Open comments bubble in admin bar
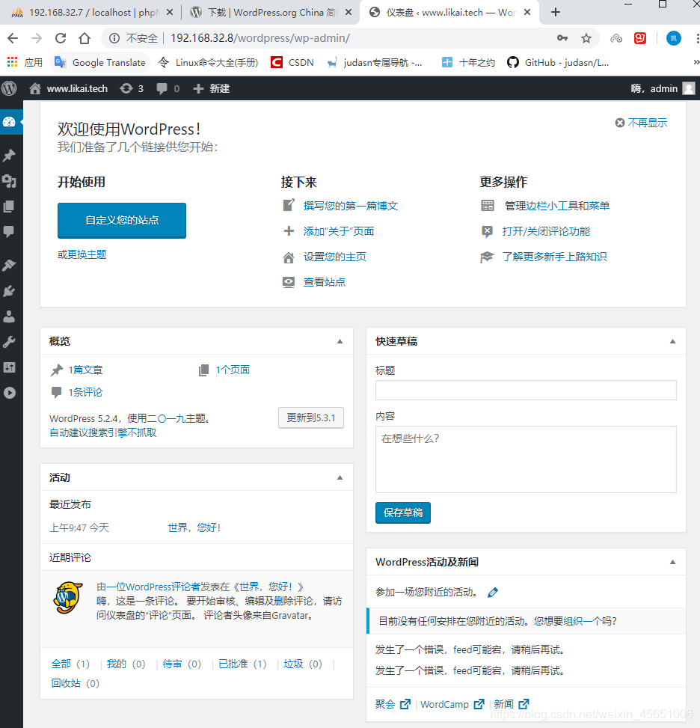 (x=168, y=88)
